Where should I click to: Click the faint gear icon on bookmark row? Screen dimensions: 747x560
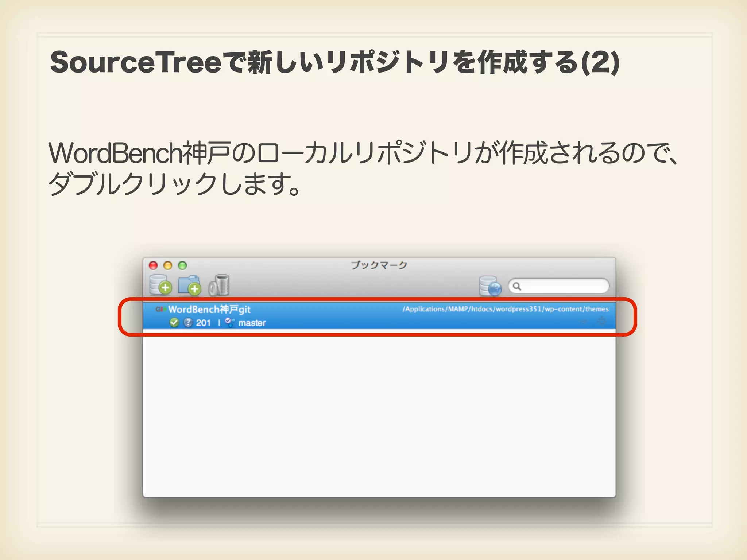tap(601, 322)
